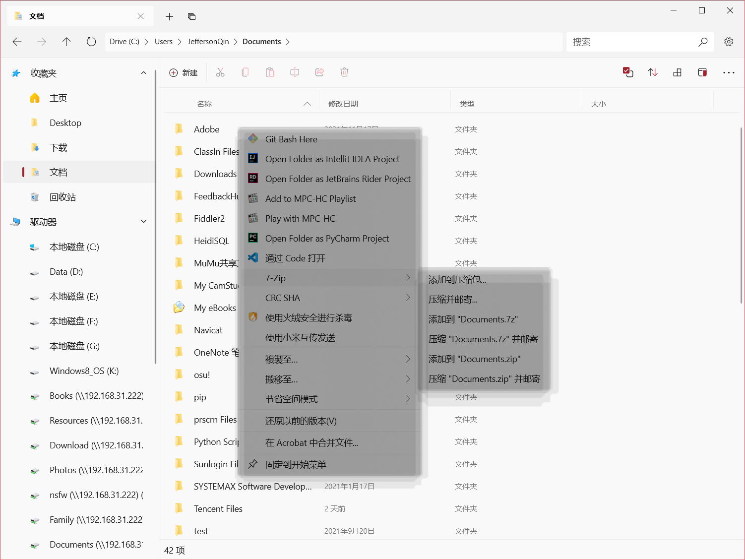The width and height of the screenshot is (745, 560).
Task: Open the three-dots more options menu
Action: point(729,72)
